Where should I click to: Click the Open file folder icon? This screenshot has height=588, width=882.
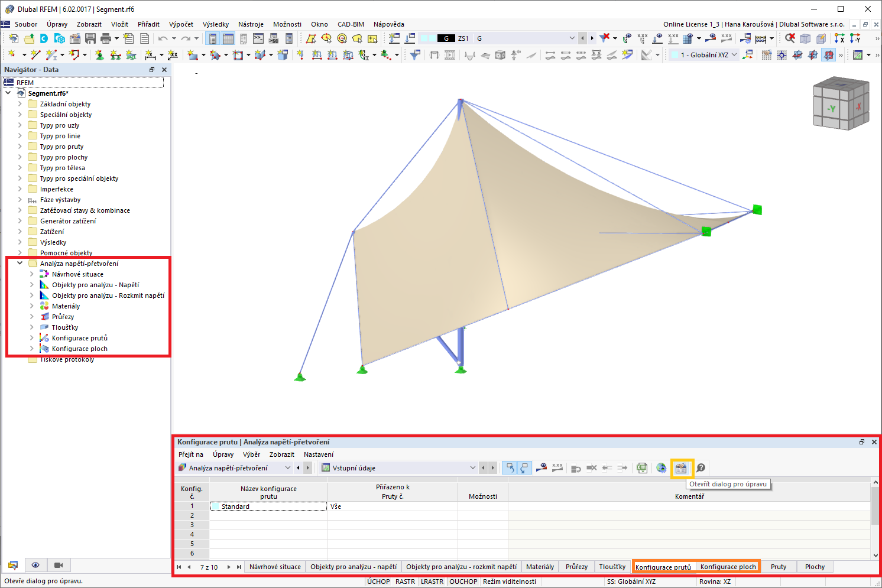tap(29, 38)
